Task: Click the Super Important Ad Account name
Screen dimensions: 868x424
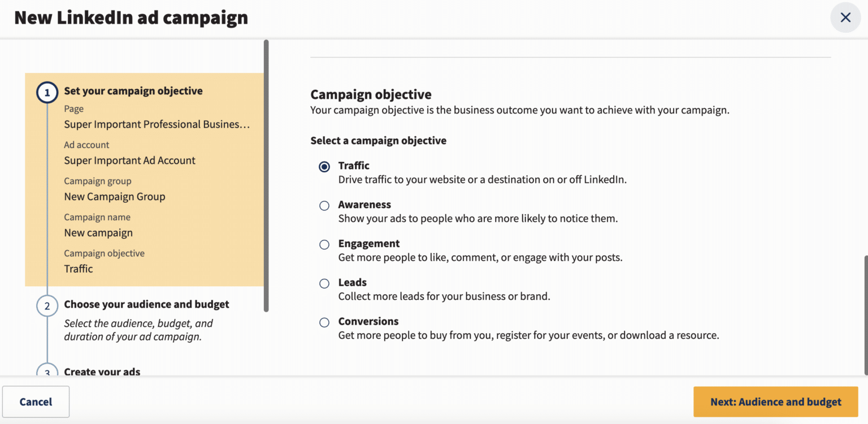Action: tap(129, 160)
